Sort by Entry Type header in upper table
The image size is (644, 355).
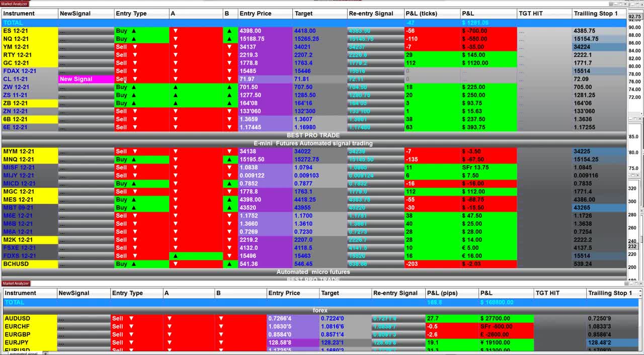(141, 14)
